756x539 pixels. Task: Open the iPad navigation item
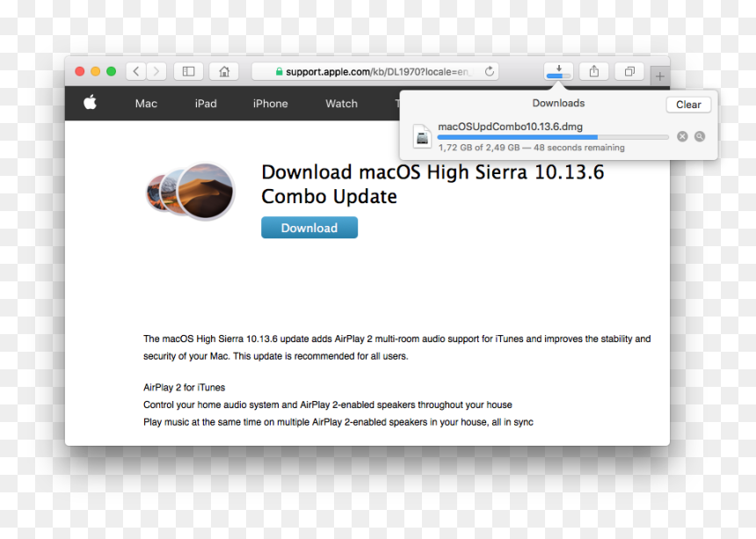[x=206, y=104]
